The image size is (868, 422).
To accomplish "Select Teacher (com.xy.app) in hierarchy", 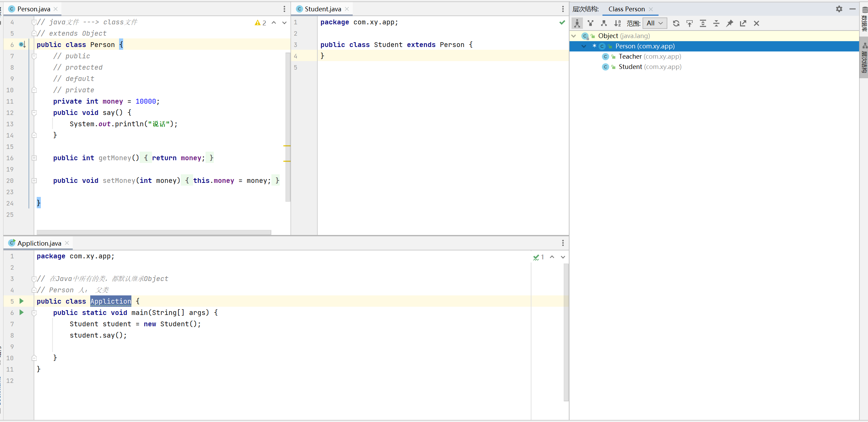I will pyautogui.click(x=650, y=56).
